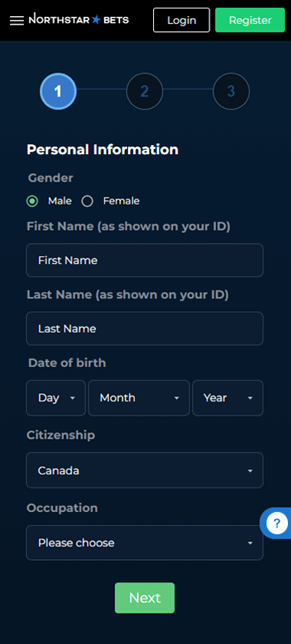Expand the Day dropdown
Viewport: 291px width, 644px height.
pos(56,398)
